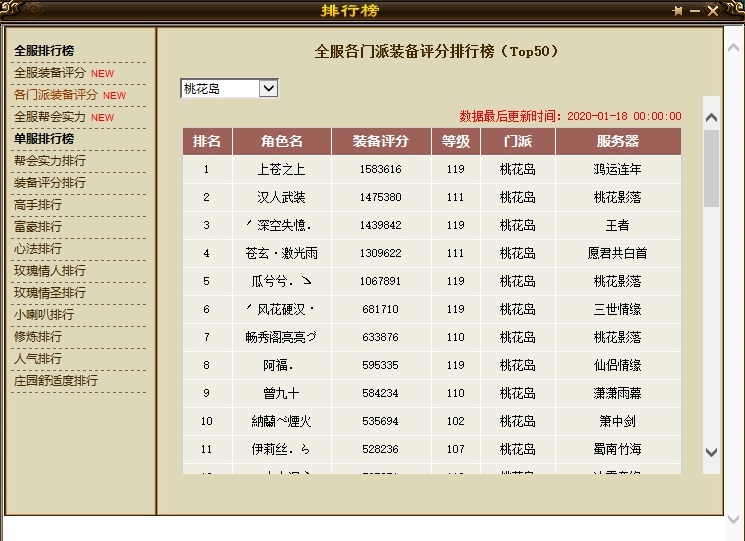Pin the ranking window with pushpin icon
The width and height of the screenshot is (745, 541).
(678, 10)
